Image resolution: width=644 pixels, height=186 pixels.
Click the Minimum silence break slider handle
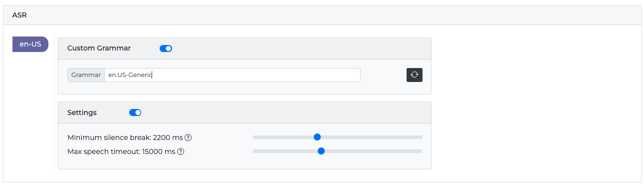click(317, 137)
